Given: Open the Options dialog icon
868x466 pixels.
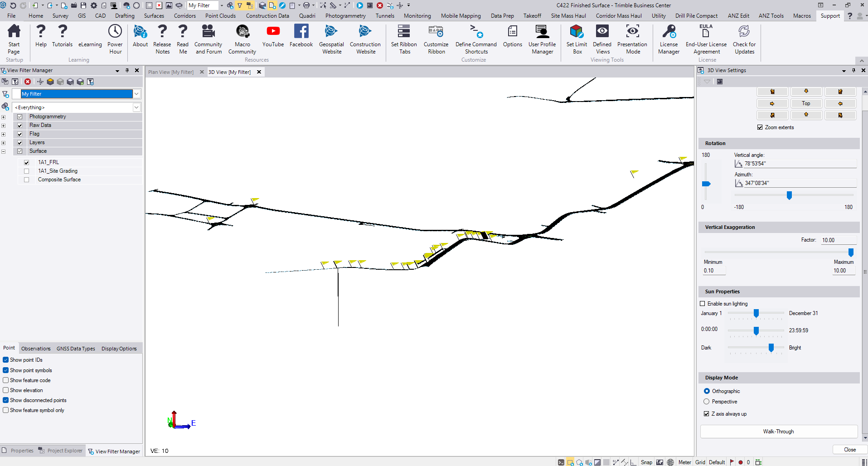Looking at the screenshot, I should click(513, 36).
